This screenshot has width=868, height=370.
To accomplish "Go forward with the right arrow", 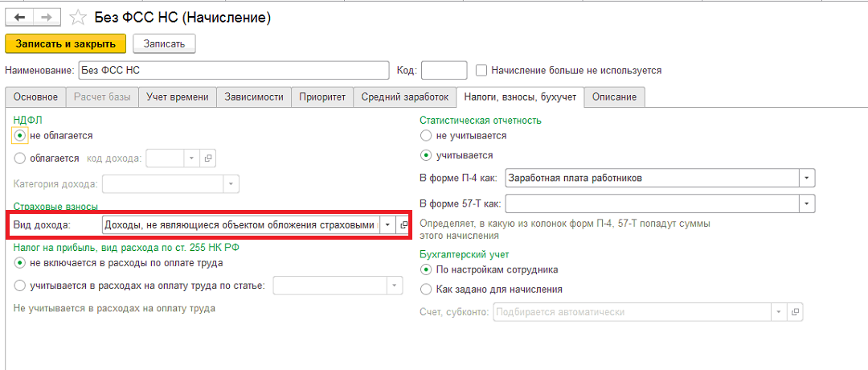I will coord(47,18).
